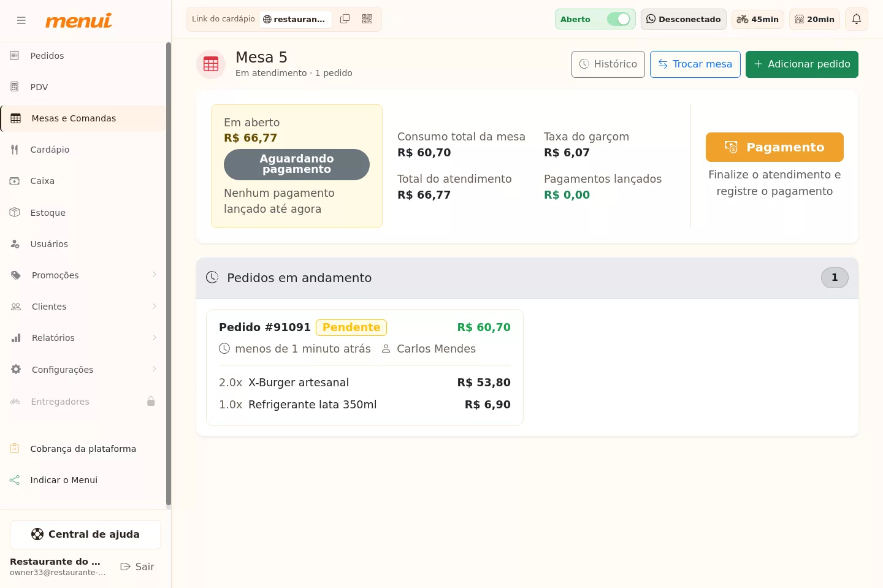Go to Cardápio in the sidebar
Image resolution: width=883 pixels, height=588 pixels.
pyautogui.click(x=83, y=150)
